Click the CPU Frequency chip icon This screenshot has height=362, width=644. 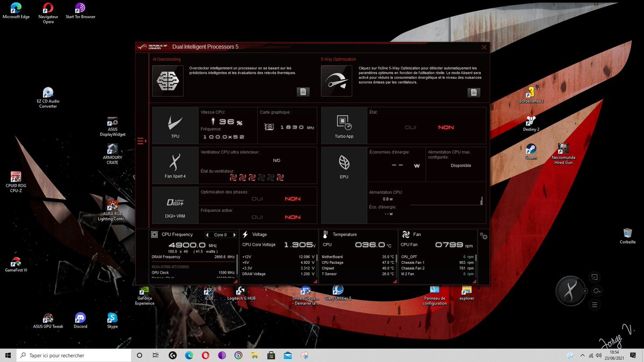[x=155, y=234]
